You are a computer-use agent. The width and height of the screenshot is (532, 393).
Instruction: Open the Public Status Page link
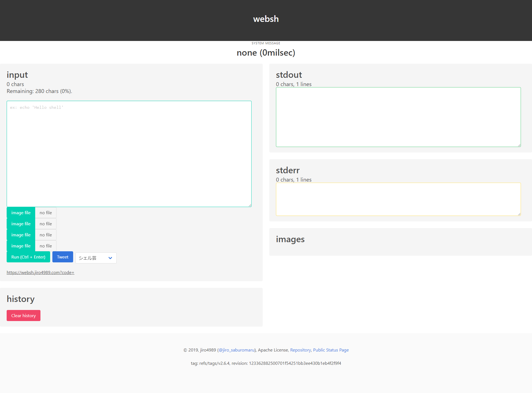tap(331, 350)
